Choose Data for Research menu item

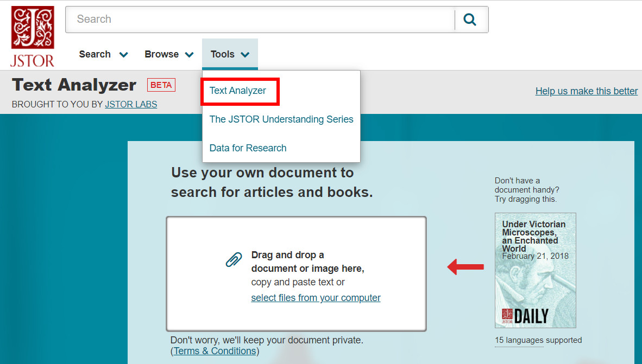[248, 148]
